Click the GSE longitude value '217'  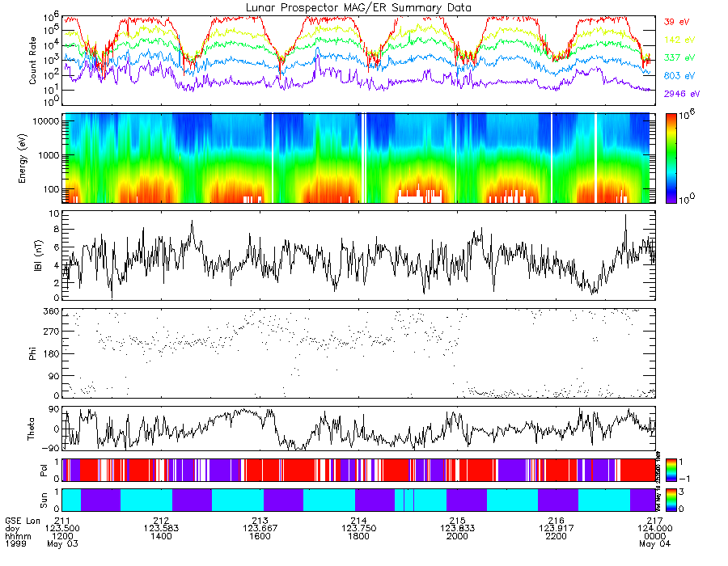655,521
